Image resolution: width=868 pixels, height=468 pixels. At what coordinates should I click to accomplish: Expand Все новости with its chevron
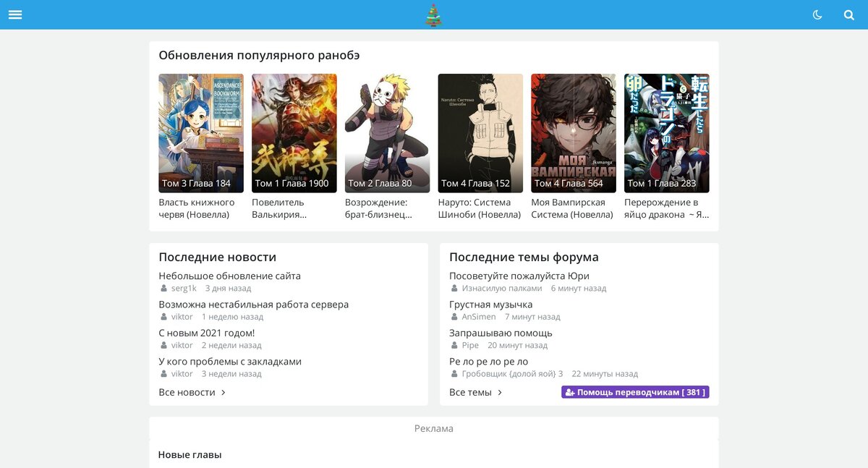(x=223, y=391)
